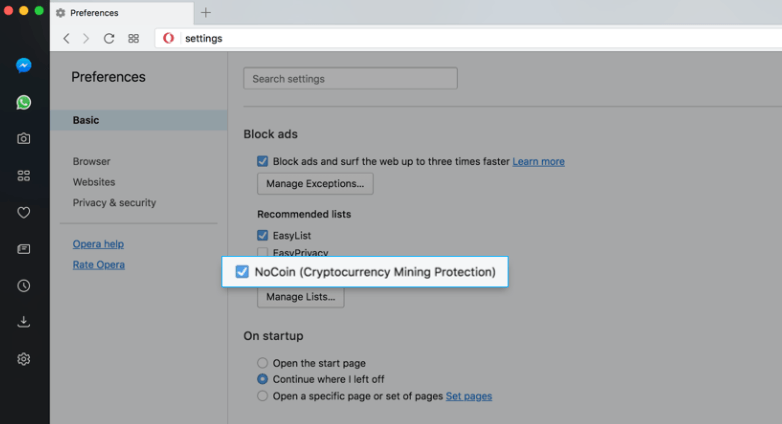Open Facebook Messenger in the sidebar
782x424 pixels.
coord(24,66)
